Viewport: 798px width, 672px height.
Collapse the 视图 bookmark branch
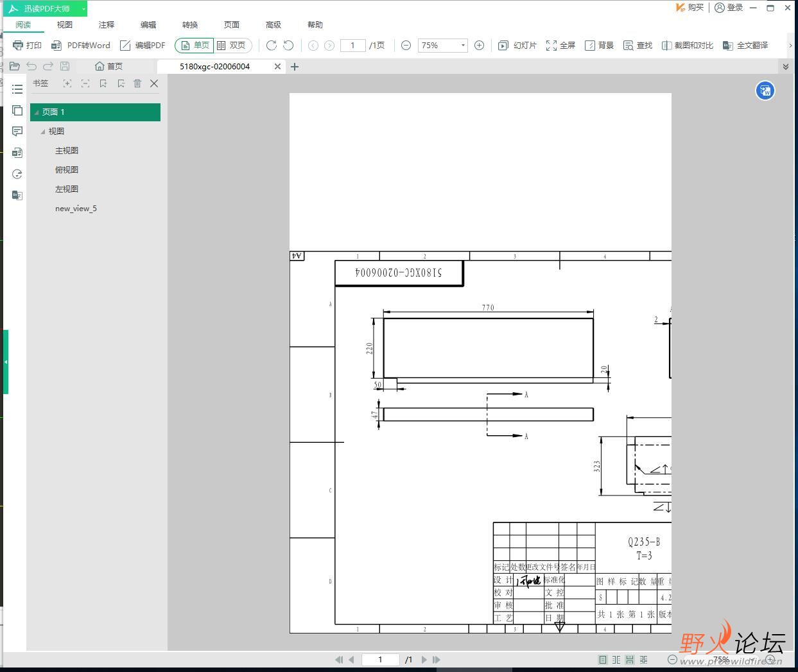click(x=43, y=132)
